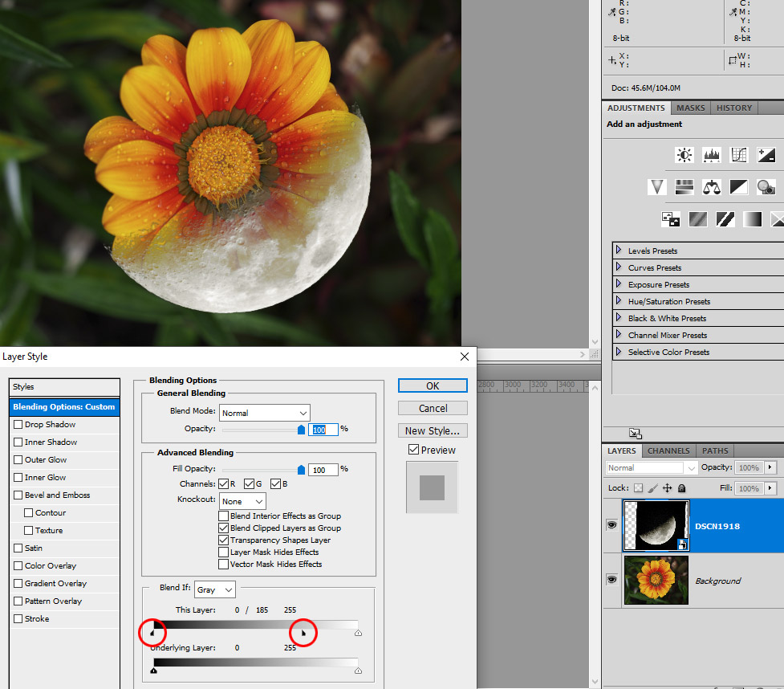Image resolution: width=784 pixels, height=689 pixels.
Task: Add a Curves adjustment
Action: pyautogui.click(x=739, y=155)
